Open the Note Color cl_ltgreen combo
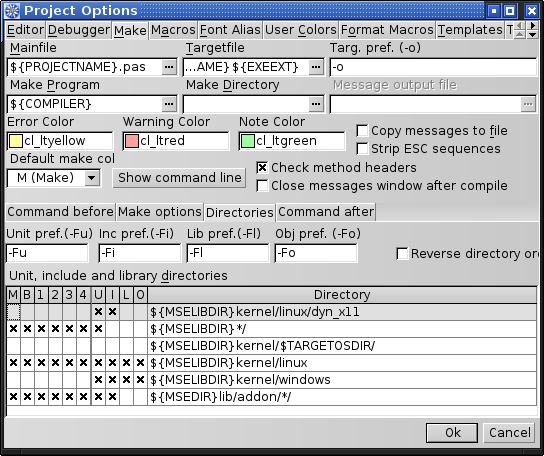The width and height of the screenshot is (544, 456). (292, 141)
